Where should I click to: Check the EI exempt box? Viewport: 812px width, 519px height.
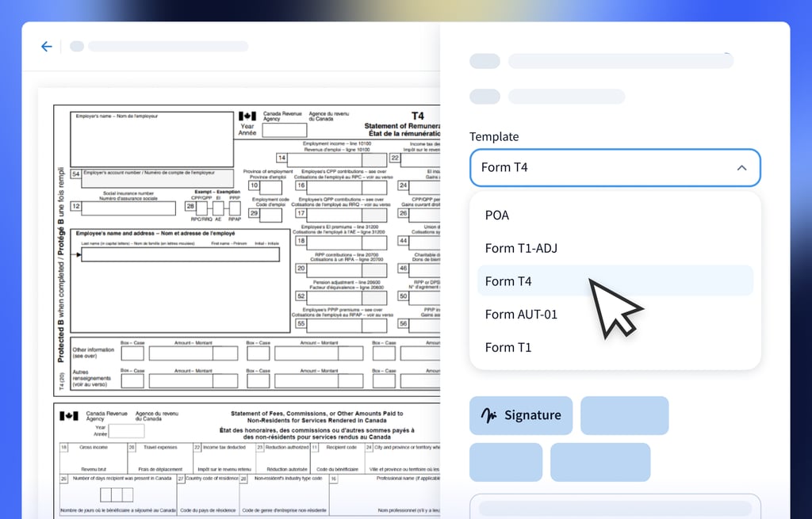pos(219,208)
